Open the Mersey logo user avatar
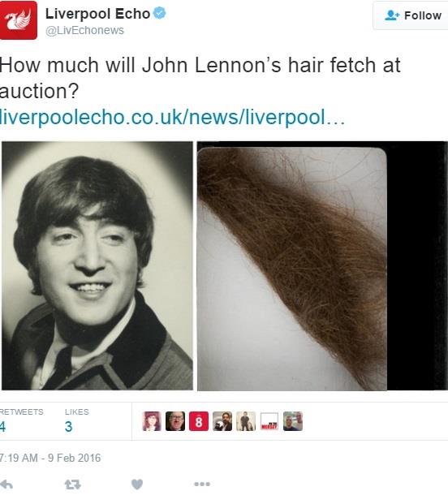This screenshot has width=448, height=504. (x=269, y=421)
